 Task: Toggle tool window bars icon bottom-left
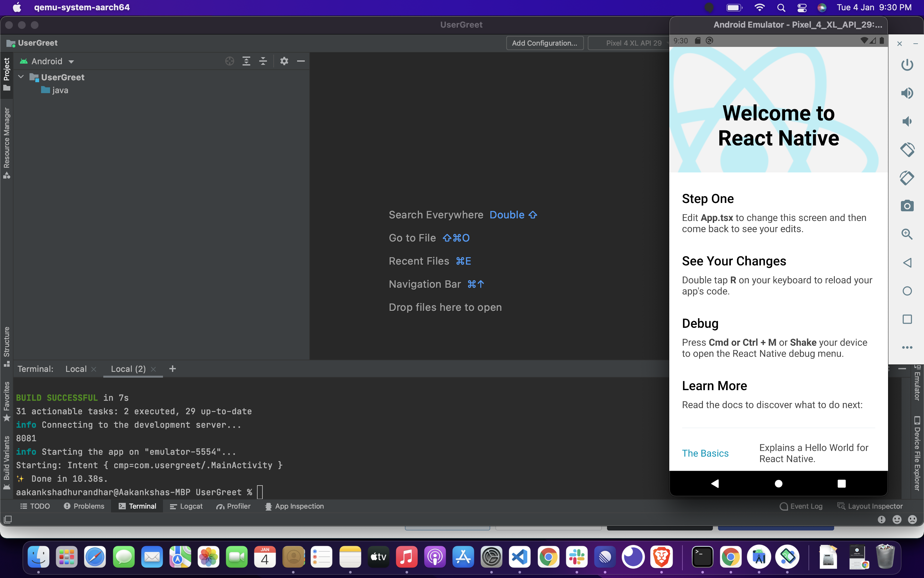(x=8, y=519)
